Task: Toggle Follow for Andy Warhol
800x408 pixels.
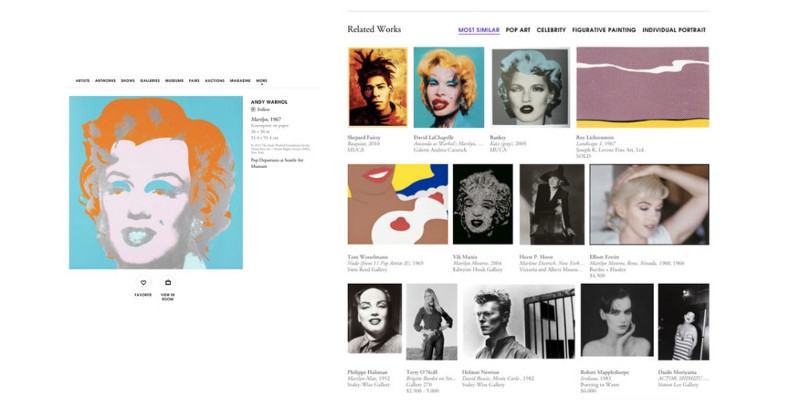Action: point(259,110)
